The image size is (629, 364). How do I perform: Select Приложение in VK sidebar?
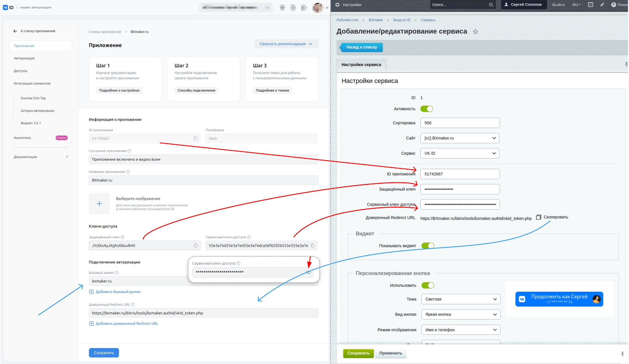(41, 46)
